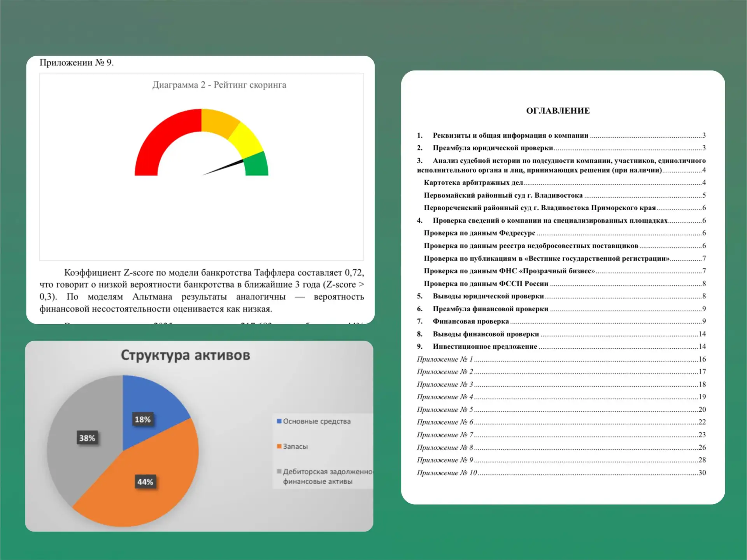Click 'Приложение № 8' in contents
The width and height of the screenshot is (747, 560).
[x=561, y=448]
